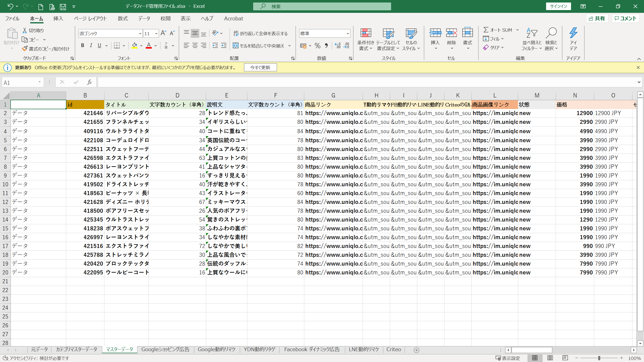Click the insert function fx icon

click(89, 82)
